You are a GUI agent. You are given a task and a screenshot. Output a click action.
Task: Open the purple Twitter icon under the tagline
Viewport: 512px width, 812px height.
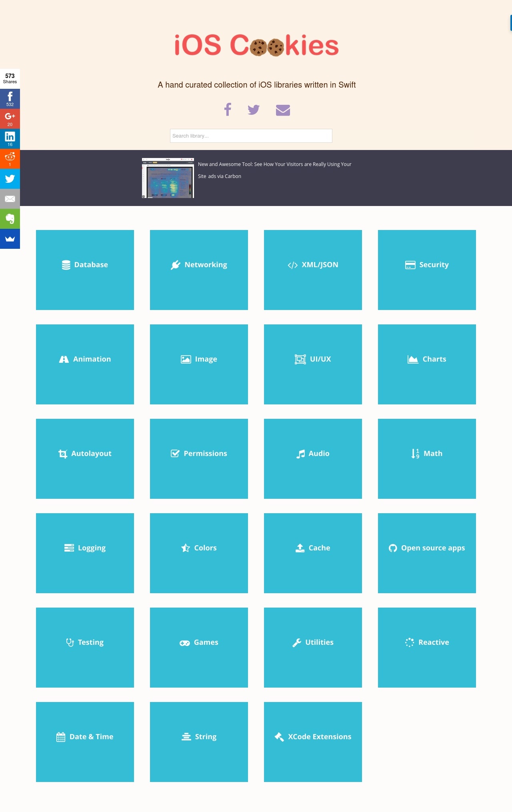pyautogui.click(x=254, y=110)
